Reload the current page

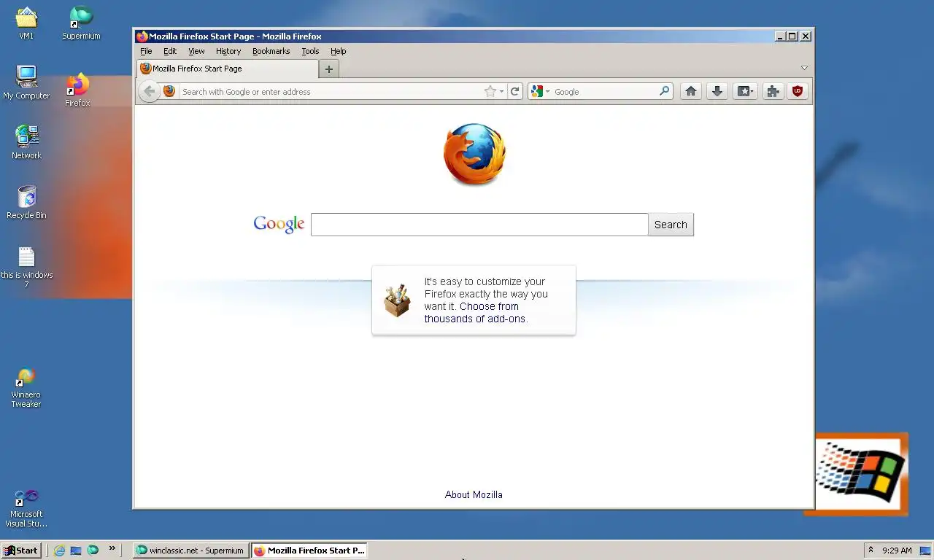(x=514, y=91)
